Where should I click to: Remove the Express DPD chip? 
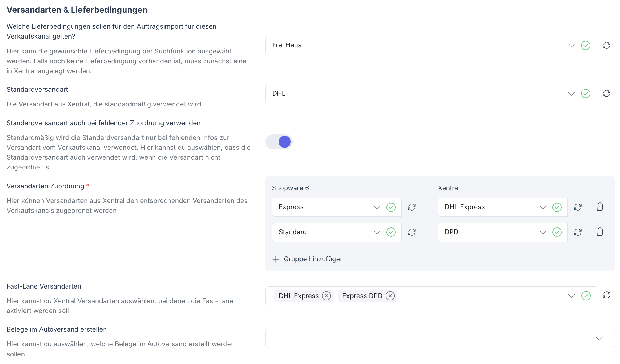click(x=390, y=296)
